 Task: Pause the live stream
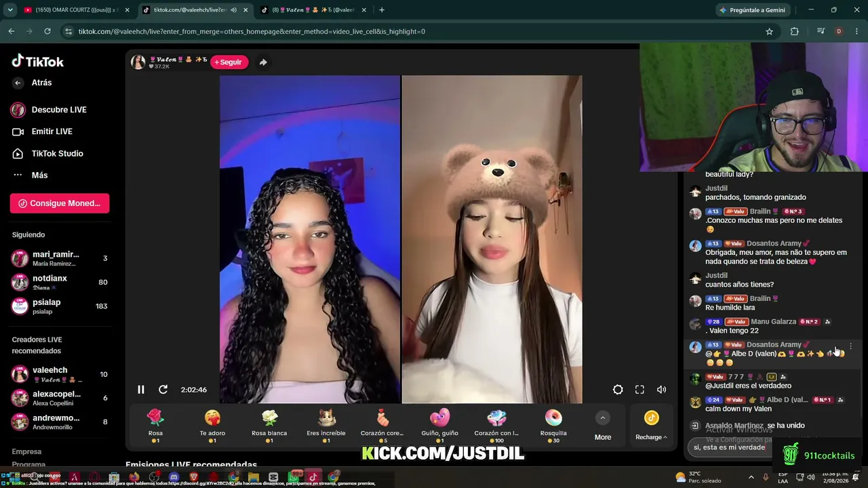click(141, 390)
